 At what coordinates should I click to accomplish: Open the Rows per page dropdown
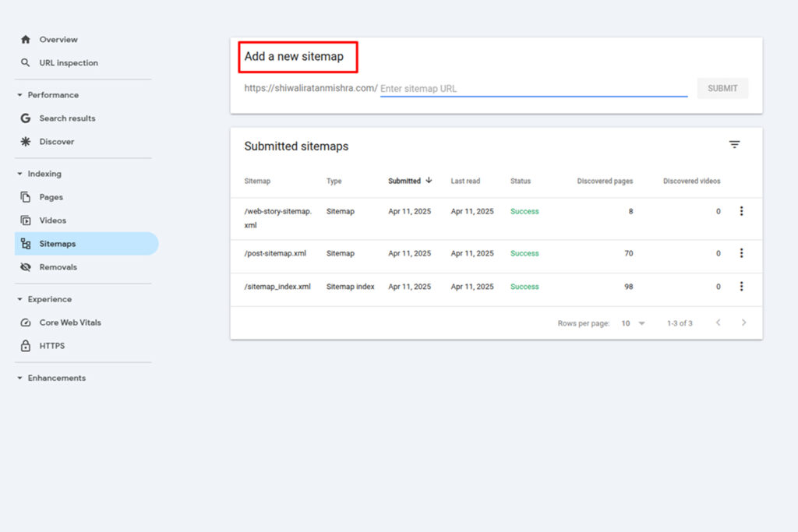pyautogui.click(x=633, y=323)
